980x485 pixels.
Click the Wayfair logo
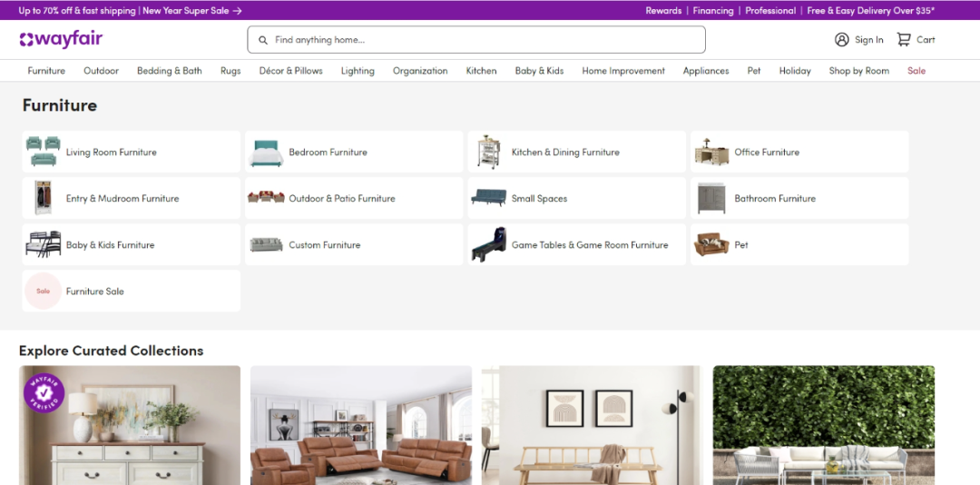point(61,39)
